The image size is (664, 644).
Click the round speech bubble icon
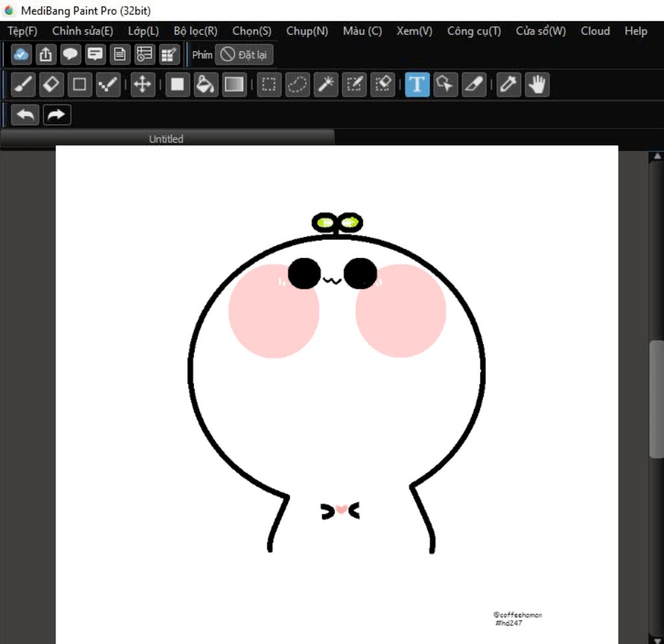tap(70, 54)
